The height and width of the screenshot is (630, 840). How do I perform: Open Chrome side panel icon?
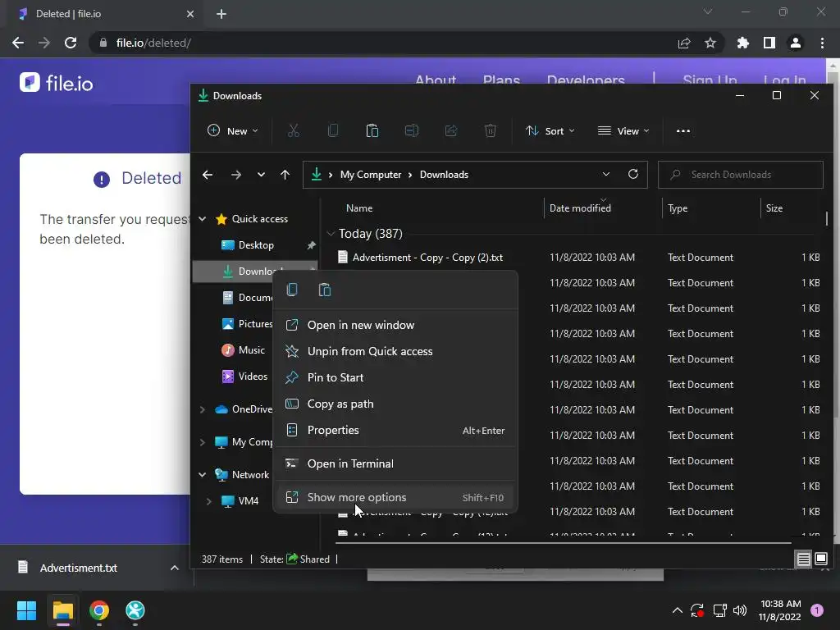769,43
